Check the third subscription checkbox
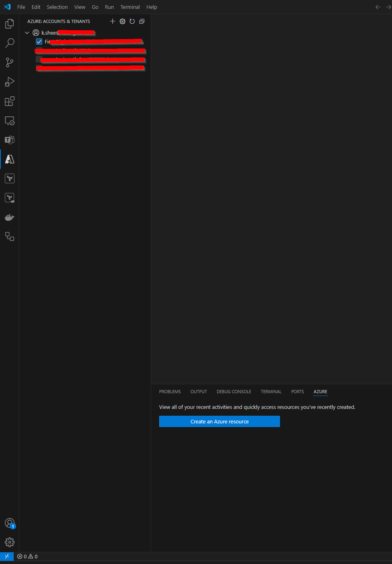The width and height of the screenshot is (392, 564). point(39,59)
